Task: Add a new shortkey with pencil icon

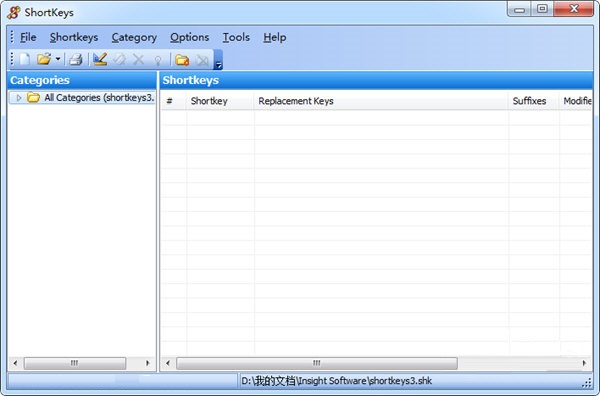Action: [100, 59]
